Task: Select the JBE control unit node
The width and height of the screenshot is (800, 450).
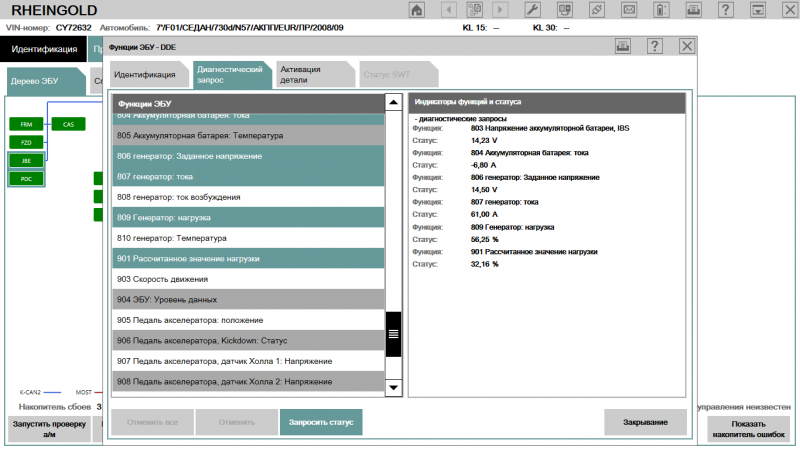Action: 26,161
